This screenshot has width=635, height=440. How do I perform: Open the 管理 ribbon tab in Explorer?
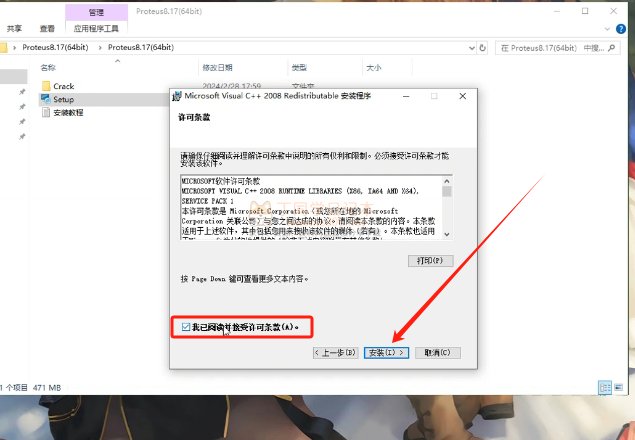click(96, 13)
